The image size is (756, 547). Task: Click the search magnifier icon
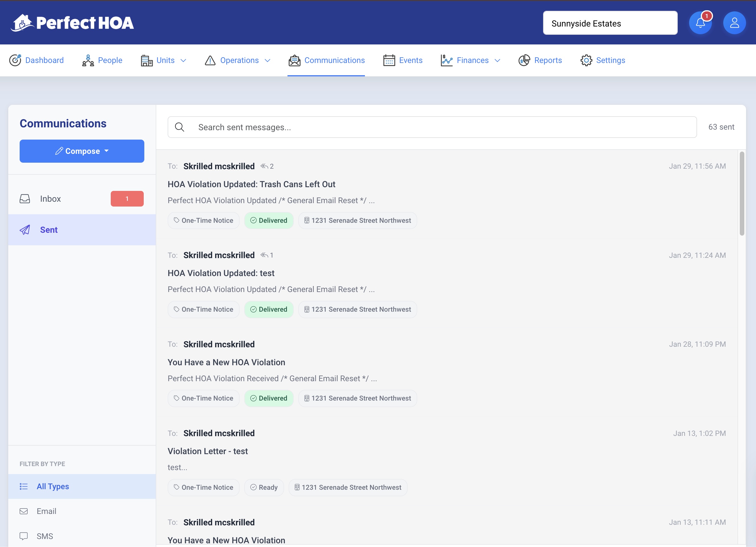click(x=180, y=127)
